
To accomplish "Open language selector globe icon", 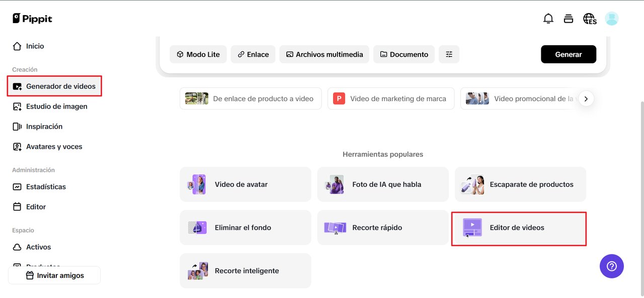I will pos(589,19).
